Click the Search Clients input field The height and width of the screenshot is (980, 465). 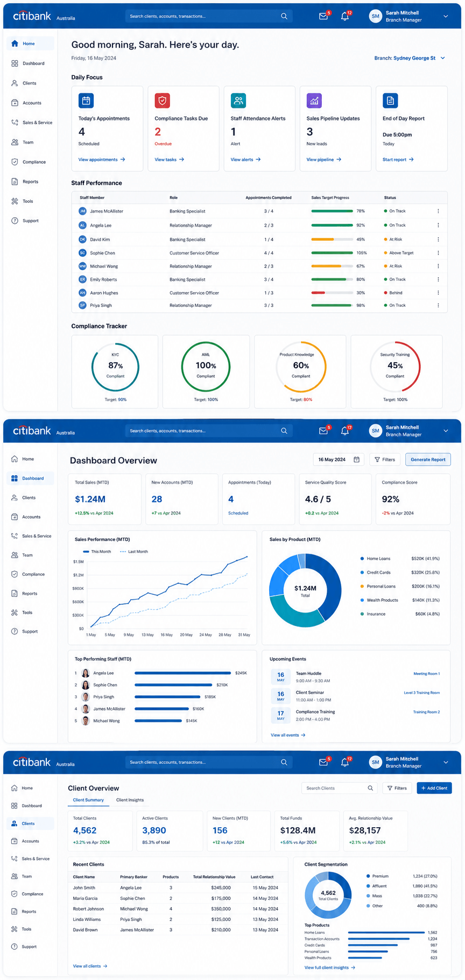coord(339,788)
